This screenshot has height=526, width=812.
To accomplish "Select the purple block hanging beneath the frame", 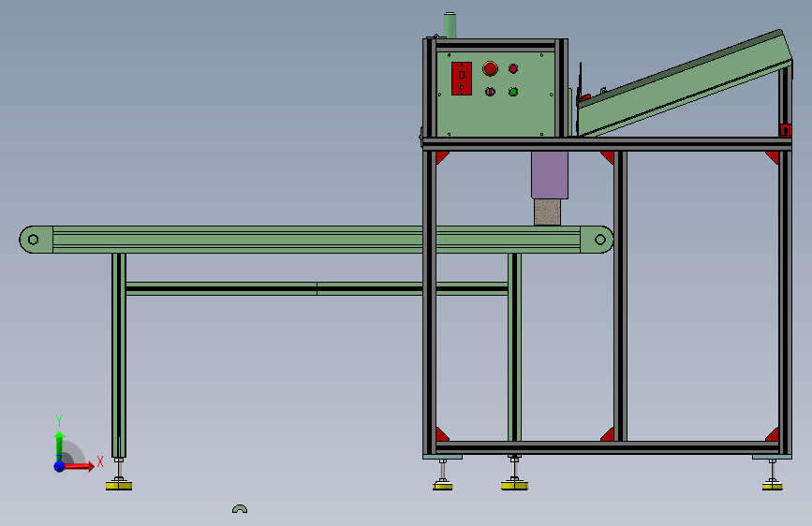I will tap(550, 175).
